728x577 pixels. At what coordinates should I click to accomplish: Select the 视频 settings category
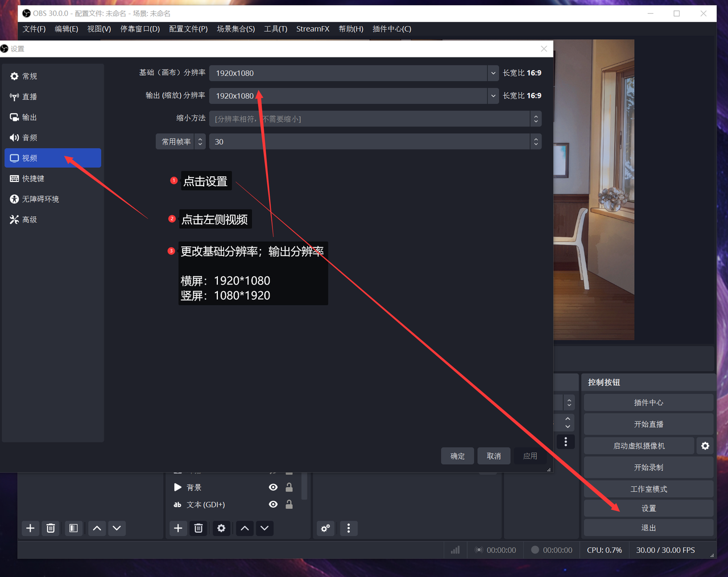tap(52, 158)
